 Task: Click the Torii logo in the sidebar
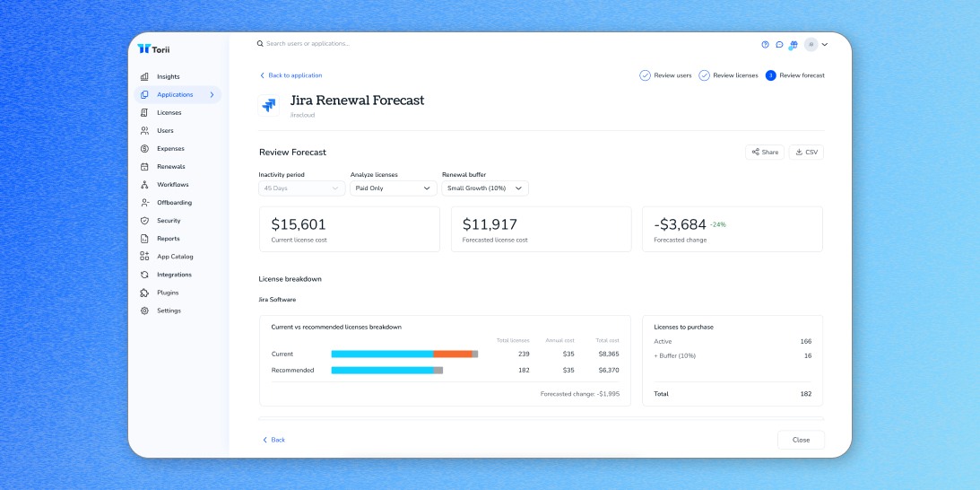click(x=153, y=48)
